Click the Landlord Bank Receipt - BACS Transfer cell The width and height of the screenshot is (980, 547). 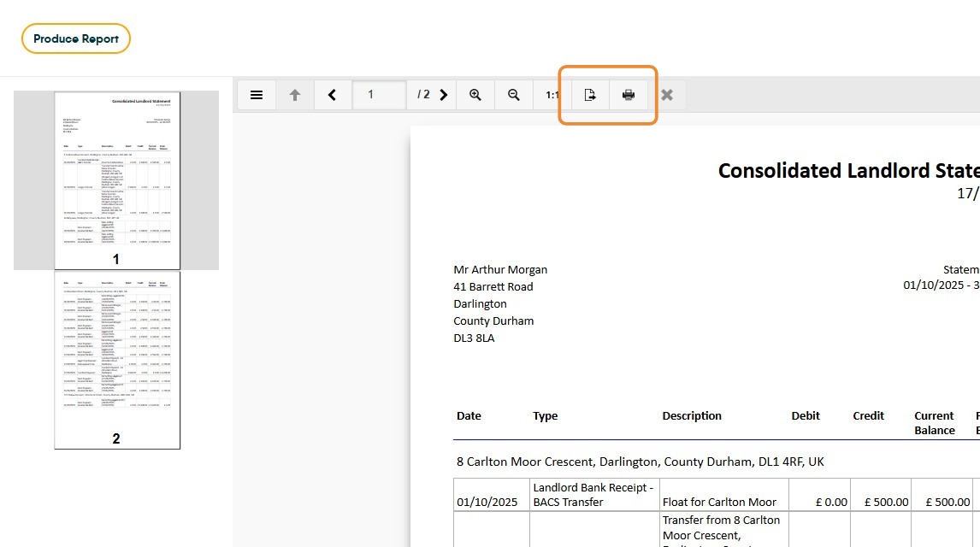click(x=593, y=495)
